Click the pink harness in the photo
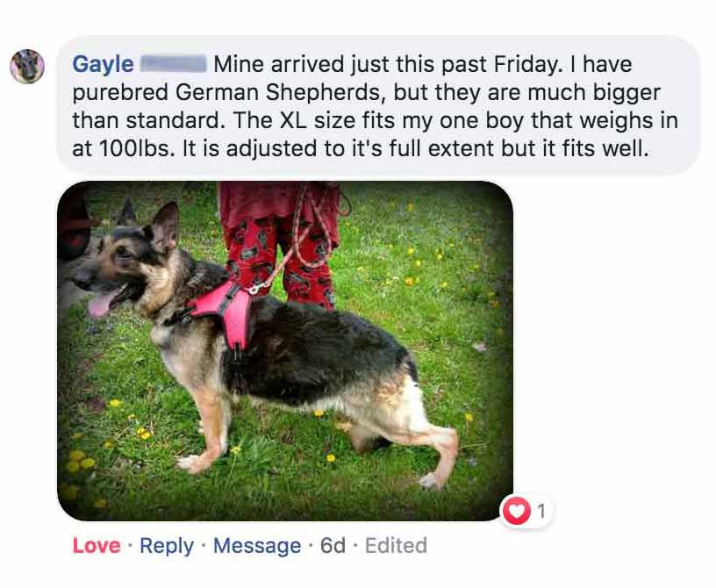 224,312
